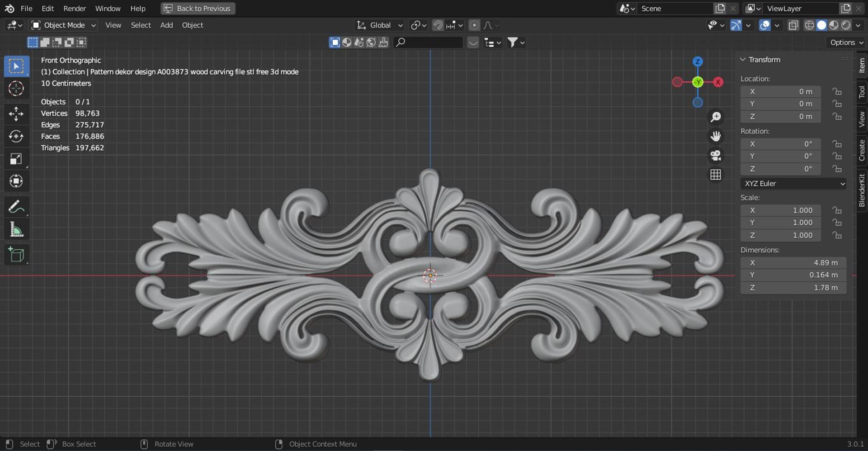The image size is (868, 451).
Task: Pick the Rotate tool
Action: click(17, 136)
